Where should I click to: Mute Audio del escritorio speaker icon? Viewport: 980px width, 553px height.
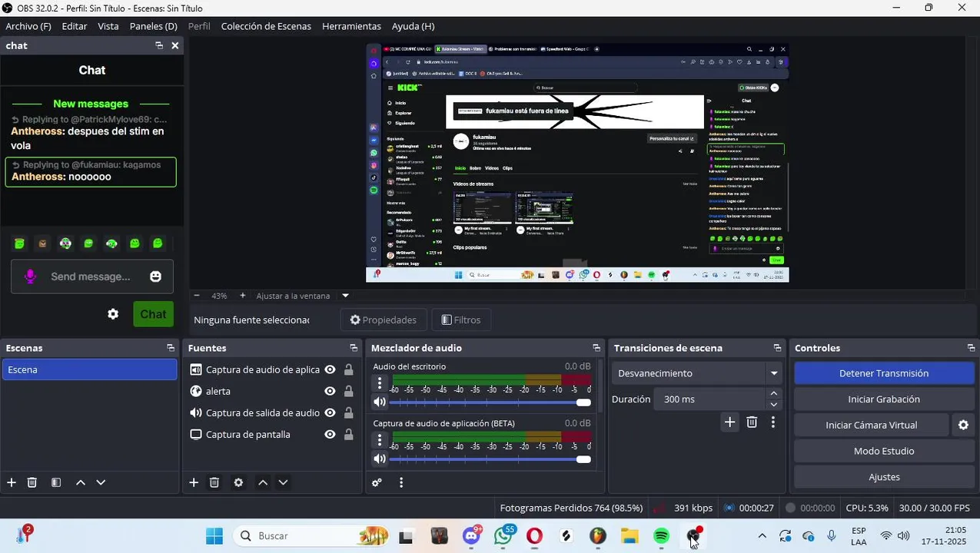tap(379, 402)
